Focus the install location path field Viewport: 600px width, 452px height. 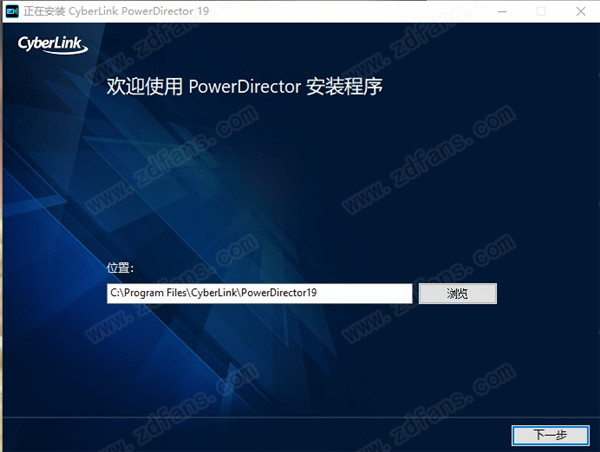tap(259, 294)
